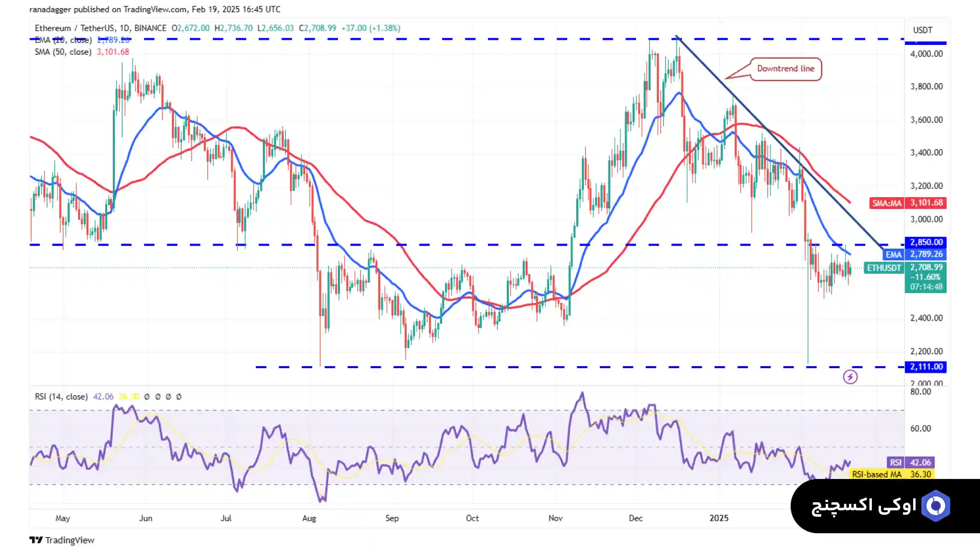Click the Sep label on time axis

tap(392, 518)
